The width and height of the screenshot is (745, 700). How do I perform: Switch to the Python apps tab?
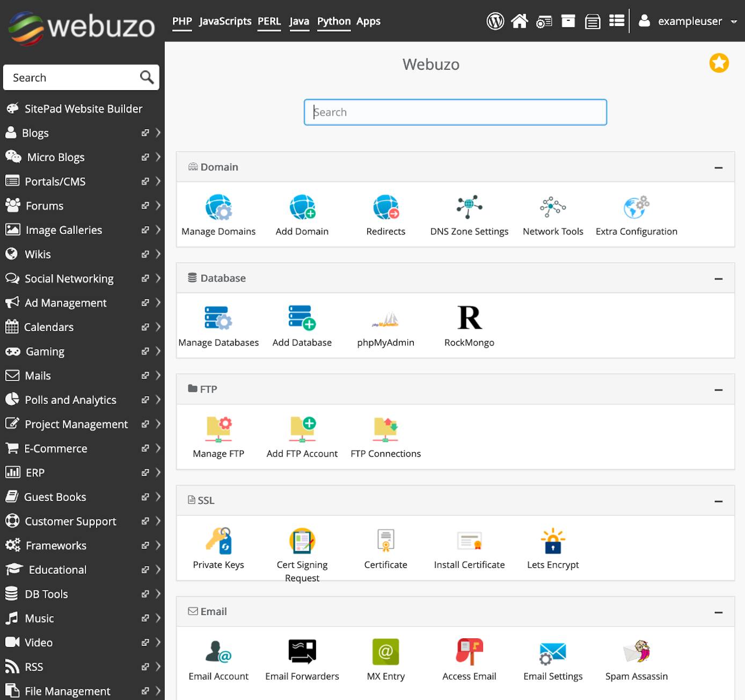click(333, 21)
